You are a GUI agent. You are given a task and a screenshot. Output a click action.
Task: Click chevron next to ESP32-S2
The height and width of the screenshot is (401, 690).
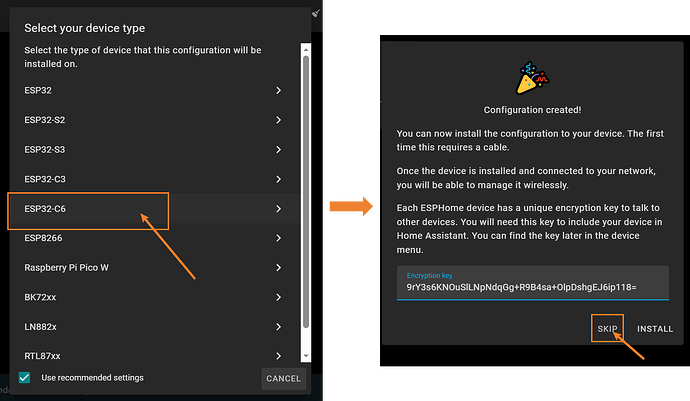point(278,120)
